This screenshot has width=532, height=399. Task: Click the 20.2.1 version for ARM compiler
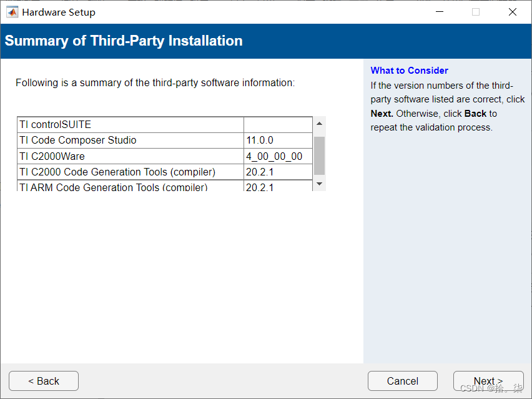click(278, 185)
